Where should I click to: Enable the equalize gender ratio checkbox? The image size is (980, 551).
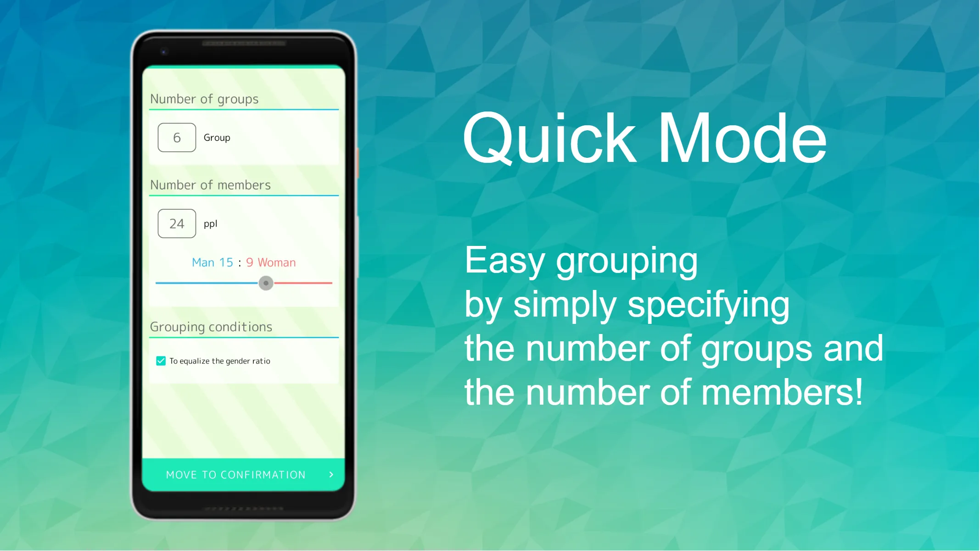pyautogui.click(x=161, y=361)
